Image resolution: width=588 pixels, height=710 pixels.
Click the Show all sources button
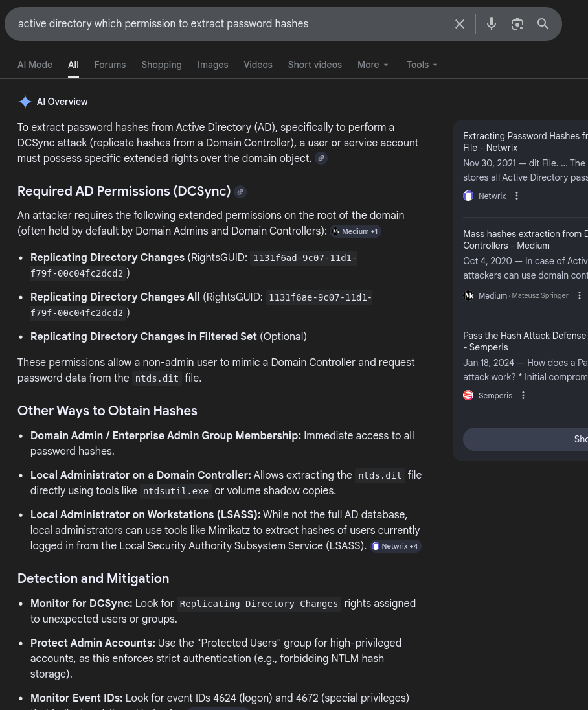pyautogui.click(x=526, y=439)
